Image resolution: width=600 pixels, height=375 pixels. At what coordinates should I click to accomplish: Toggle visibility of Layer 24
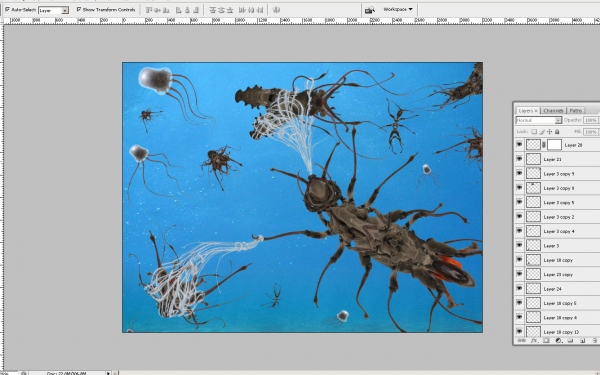click(x=519, y=289)
